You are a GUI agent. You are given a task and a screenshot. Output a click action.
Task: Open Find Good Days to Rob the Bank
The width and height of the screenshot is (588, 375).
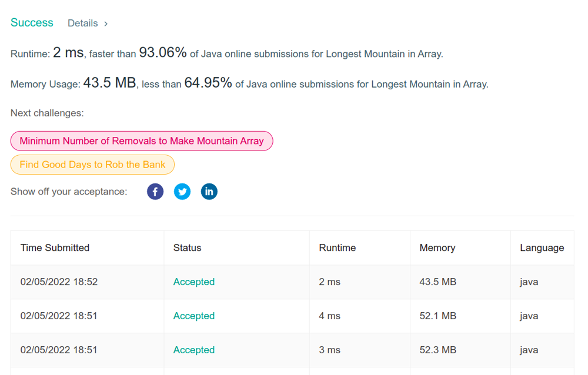tap(92, 165)
